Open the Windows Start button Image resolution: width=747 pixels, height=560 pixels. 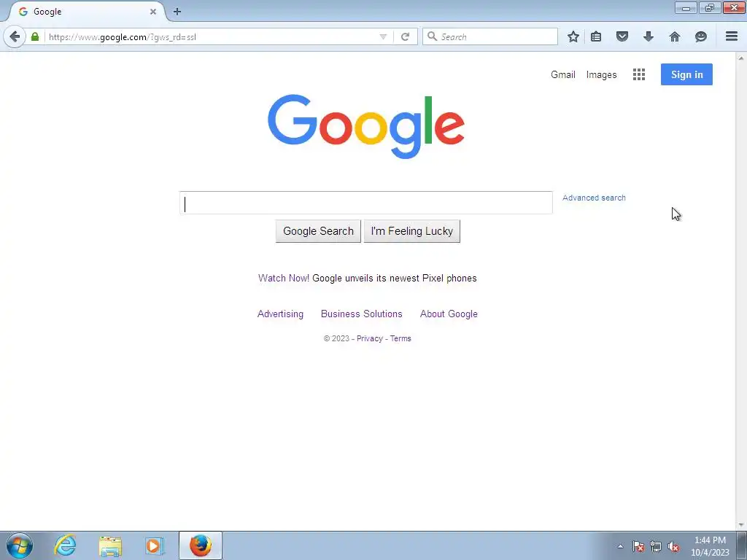[x=20, y=545]
